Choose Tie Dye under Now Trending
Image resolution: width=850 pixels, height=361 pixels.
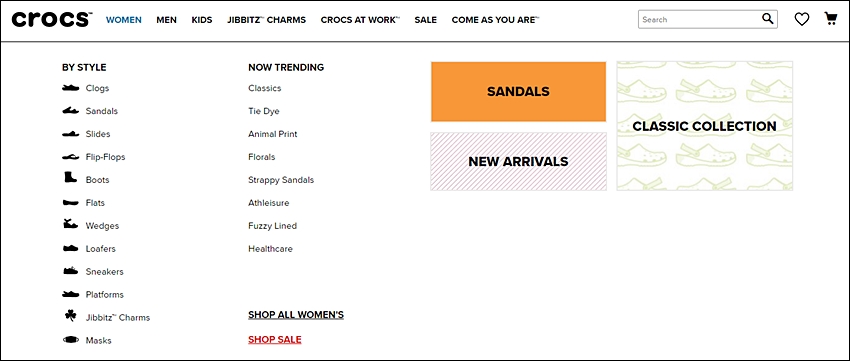click(x=264, y=111)
